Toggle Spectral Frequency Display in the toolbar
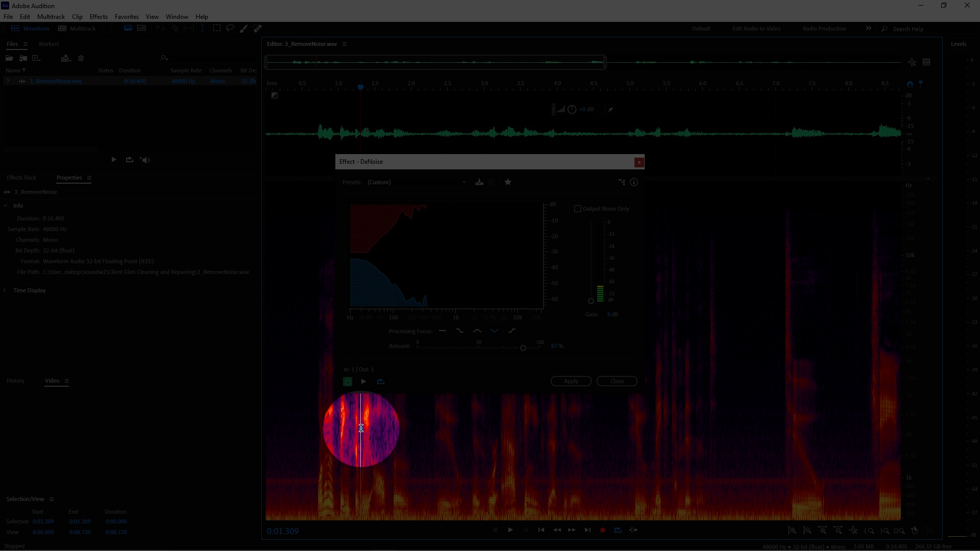This screenshot has height=551, width=980. 128,29
